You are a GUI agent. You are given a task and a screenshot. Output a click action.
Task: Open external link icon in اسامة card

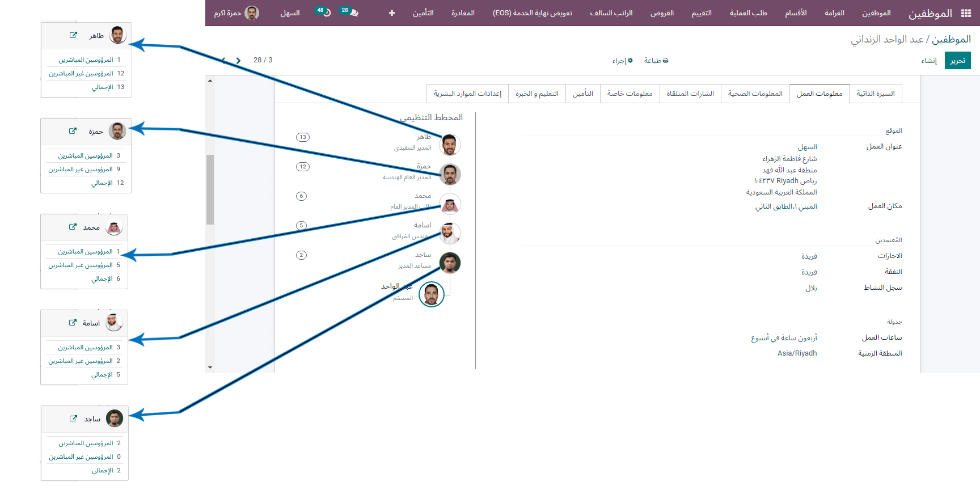pos(73,323)
